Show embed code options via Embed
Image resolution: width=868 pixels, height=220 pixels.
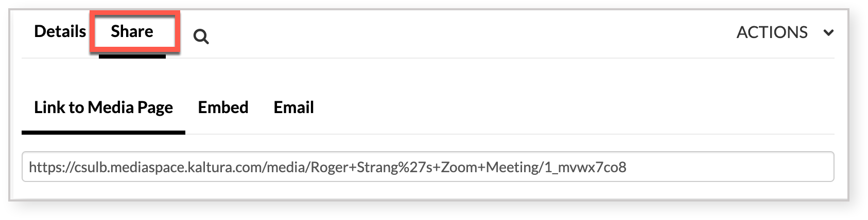223,107
